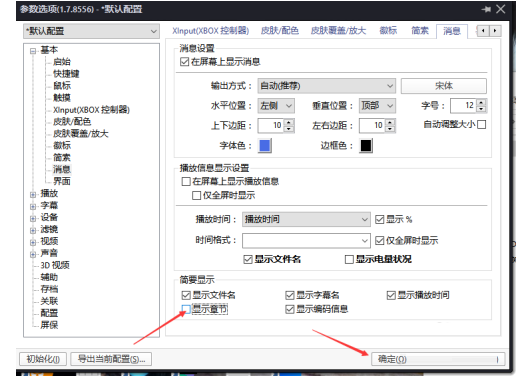
Task: Switch to the 徽标 tab
Action: pyautogui.click(x=388, y=31)
